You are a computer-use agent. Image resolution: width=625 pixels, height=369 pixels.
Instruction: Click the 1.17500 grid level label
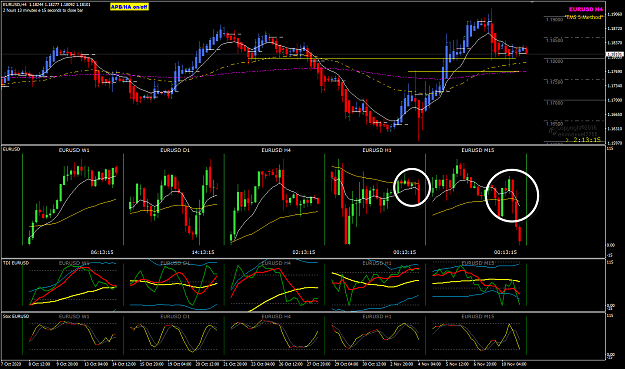tap(554, 82)
